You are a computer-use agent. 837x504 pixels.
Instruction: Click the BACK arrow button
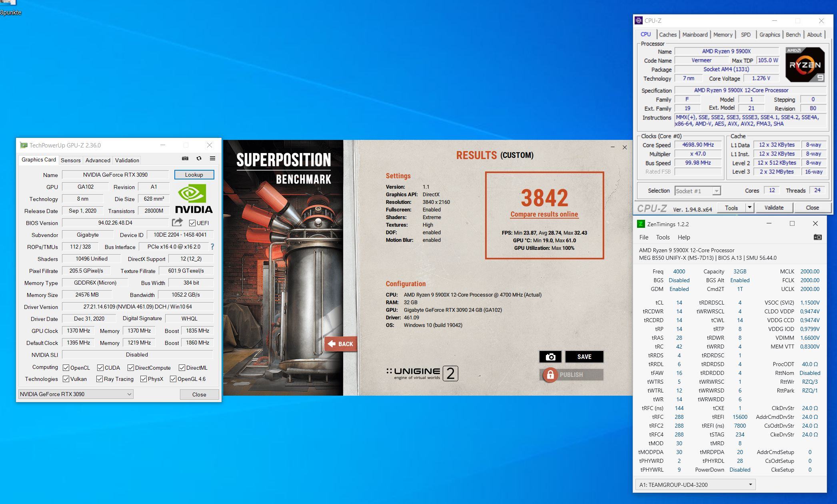pos(340,344)
